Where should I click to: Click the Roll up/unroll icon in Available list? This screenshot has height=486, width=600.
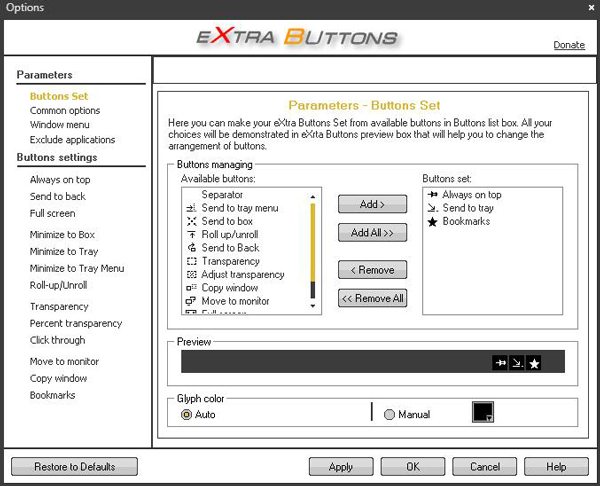pos(191,235)
